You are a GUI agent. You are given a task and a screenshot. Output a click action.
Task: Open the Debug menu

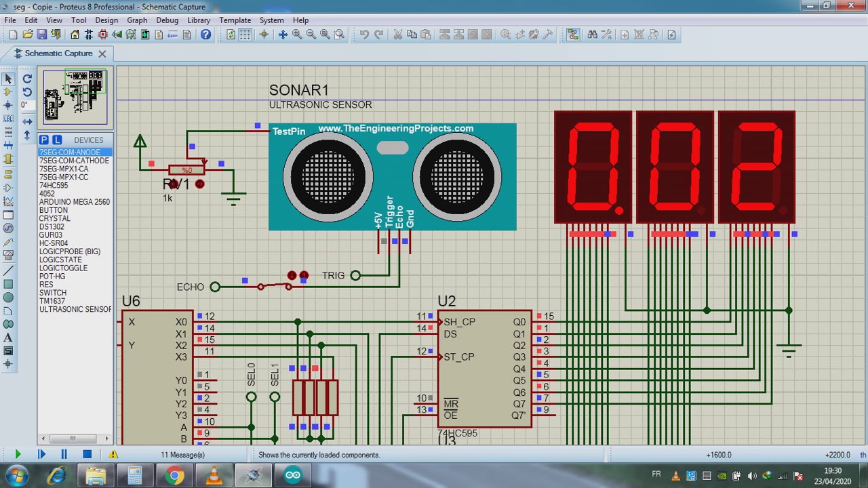pos(167,20)
